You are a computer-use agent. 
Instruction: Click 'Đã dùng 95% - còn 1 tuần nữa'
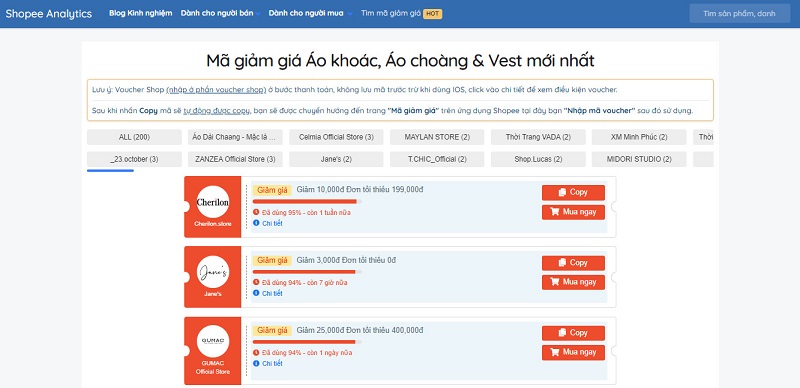[306, 212]
